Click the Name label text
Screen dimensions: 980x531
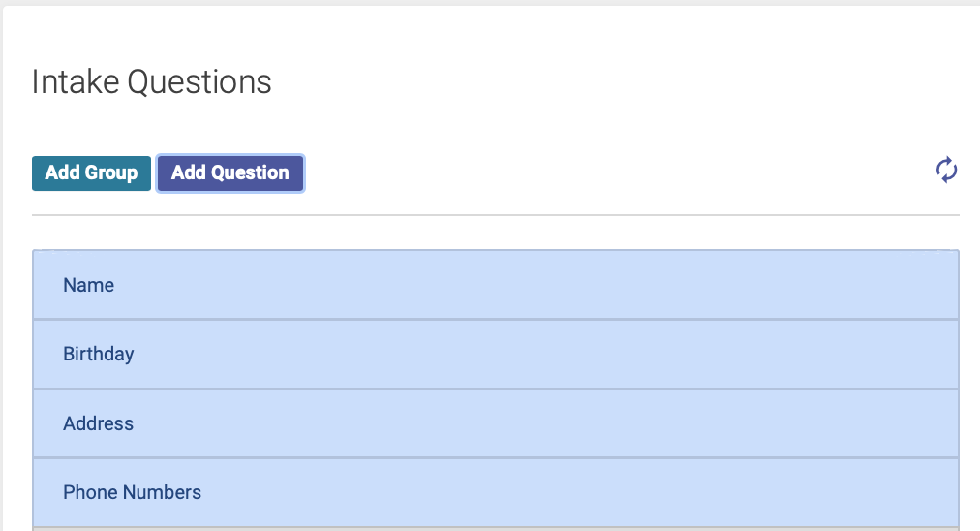[89, 285]
